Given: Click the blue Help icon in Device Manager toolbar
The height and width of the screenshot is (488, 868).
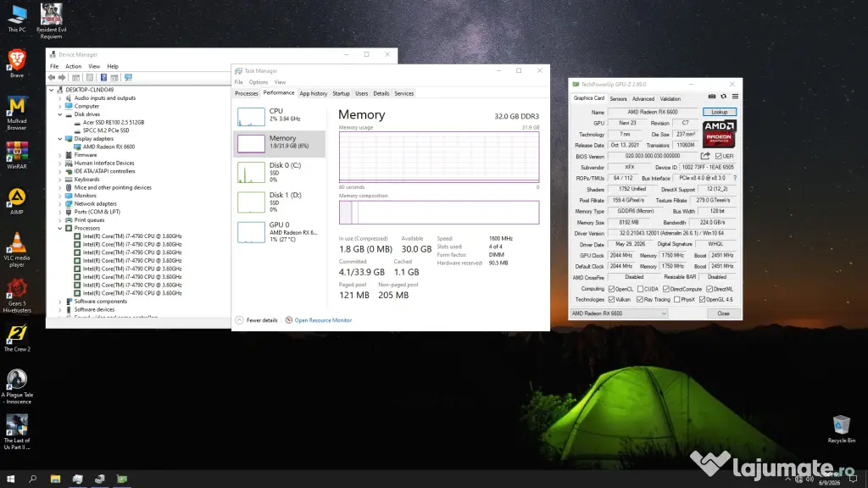Looking at the screenshot, I should pyautogui.click(x=103, y=77).
